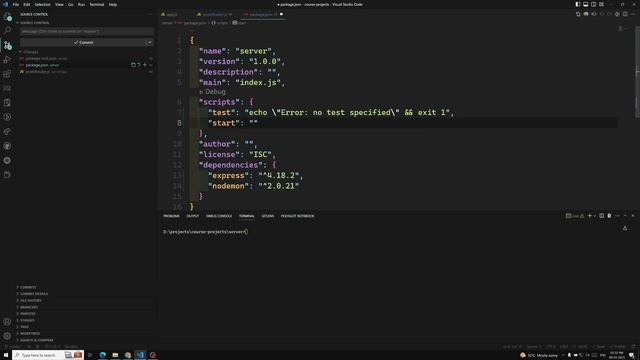The height and width of the screenshot is (360, 640).
Task: Open the Run and Debug view
Action: [x=7, y=60]
